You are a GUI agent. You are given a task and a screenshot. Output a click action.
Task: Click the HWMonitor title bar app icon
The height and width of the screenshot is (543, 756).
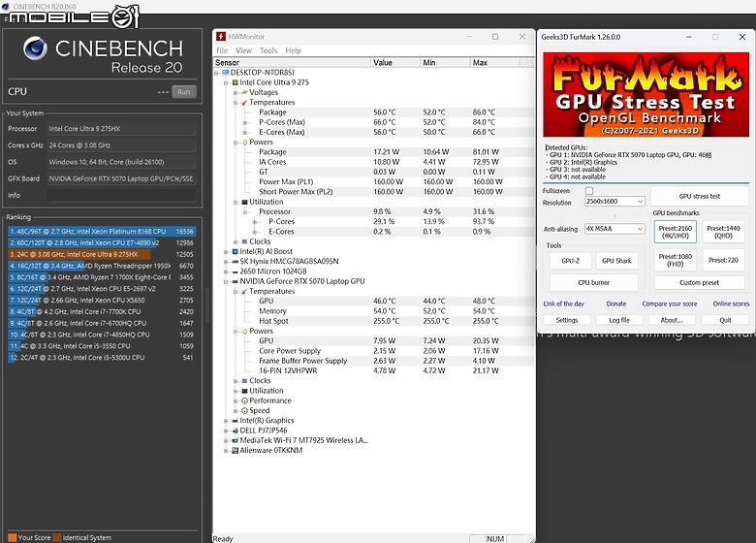coord(221,37)
